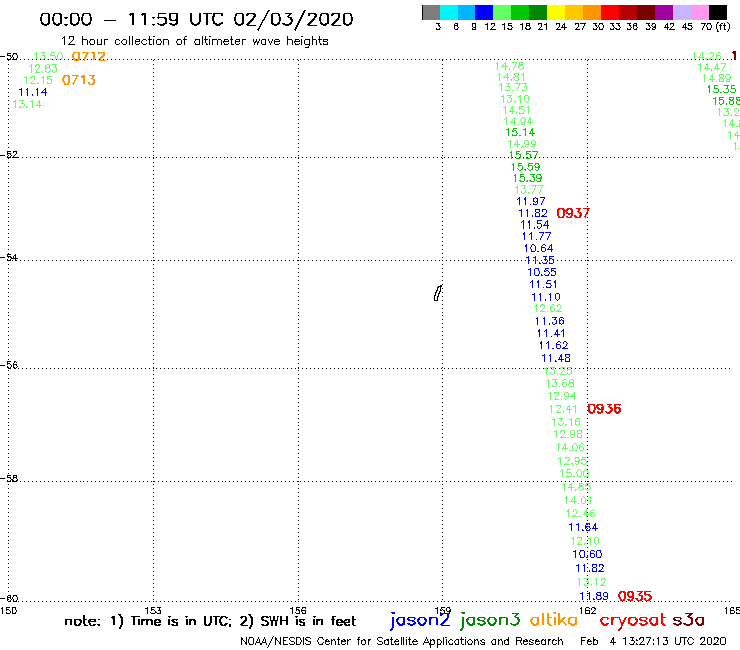
Task: Click the 15.00 wave height value
Action: tap(574, 473)
